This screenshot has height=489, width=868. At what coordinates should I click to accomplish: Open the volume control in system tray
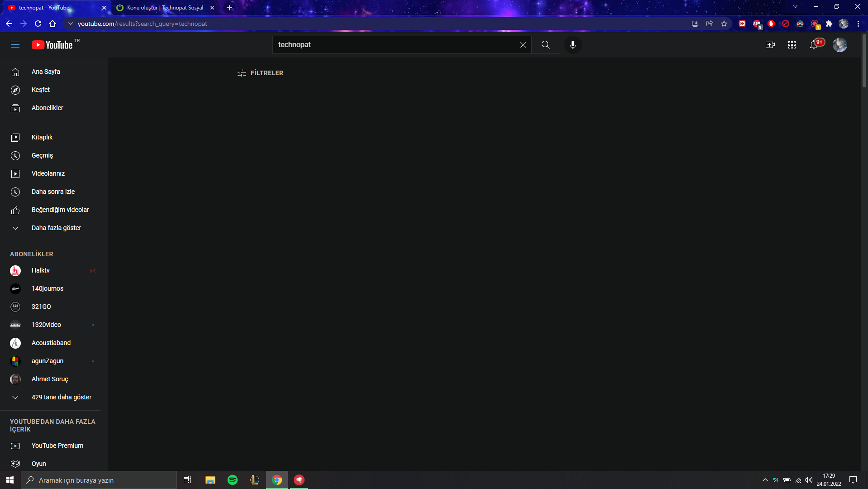click(x=809, y=480)
